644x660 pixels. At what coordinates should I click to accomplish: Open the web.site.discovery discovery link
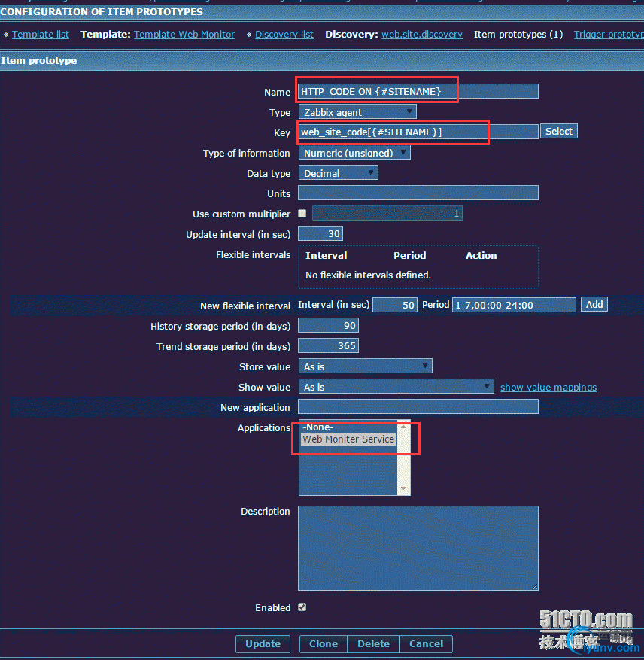(422, 35)
